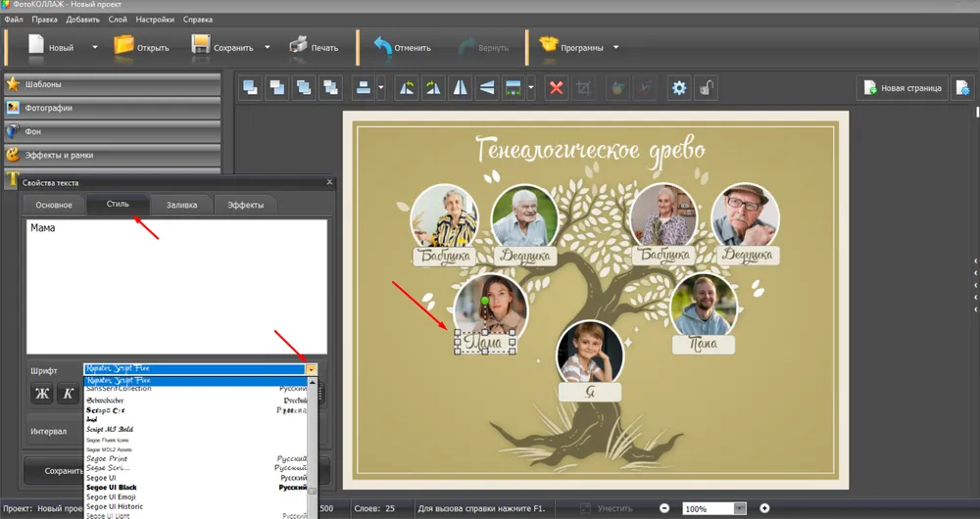Screen dimensions: 980x519
Task: Click inside the Мама text edit field
Action: [176, 284]
